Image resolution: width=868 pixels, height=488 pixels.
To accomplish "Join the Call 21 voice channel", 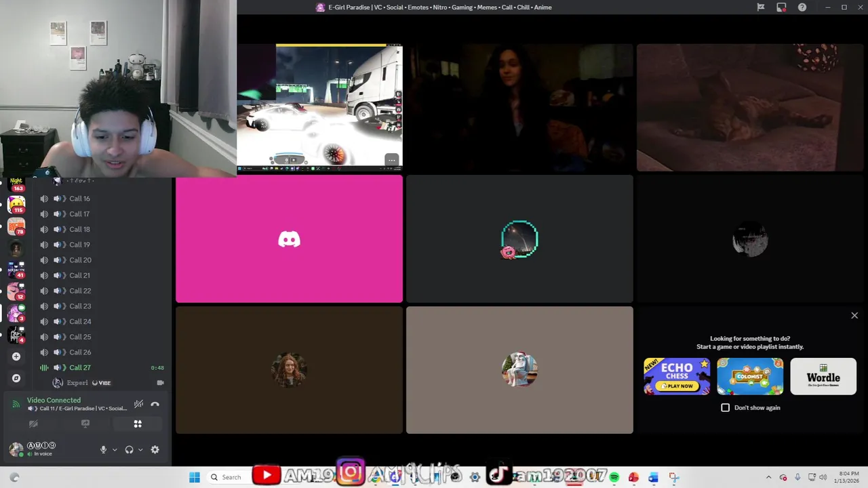I will (x=102, y=275).
